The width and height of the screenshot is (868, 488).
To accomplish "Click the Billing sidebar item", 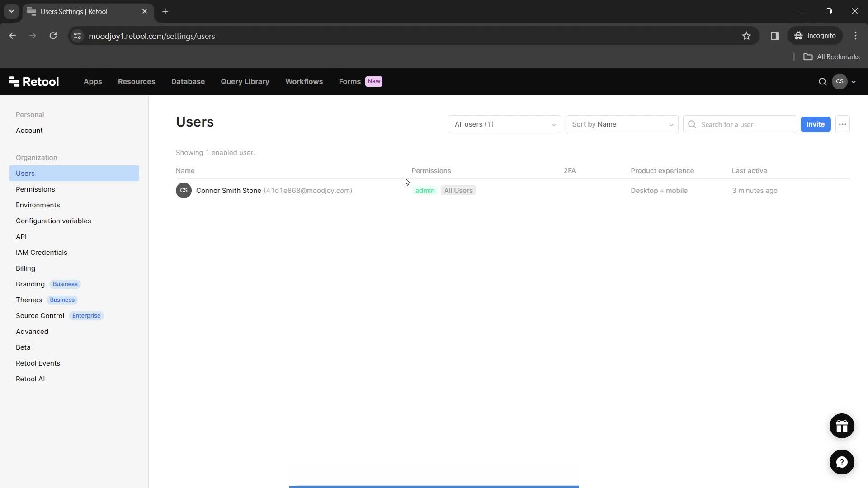I will [26, 268].
